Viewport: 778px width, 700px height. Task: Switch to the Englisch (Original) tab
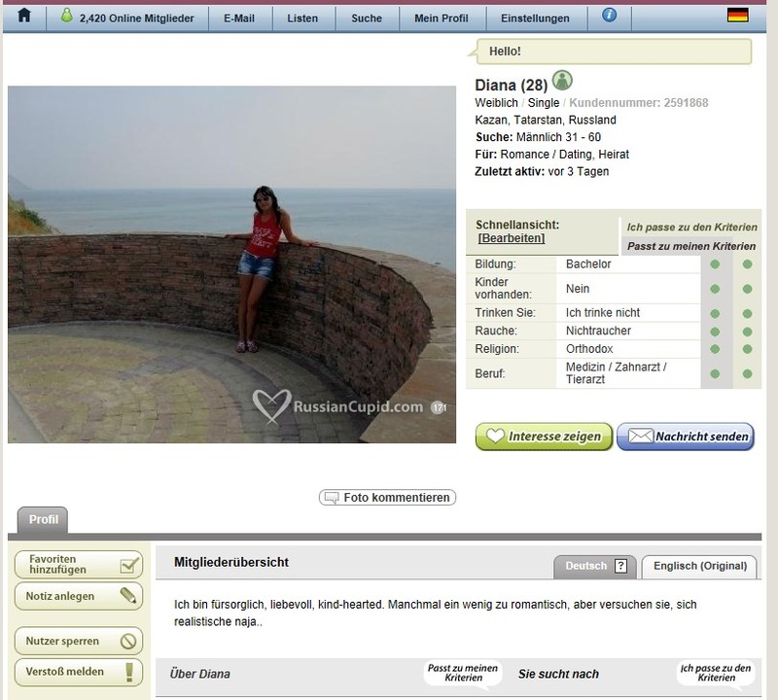click(x=699, y=567)
